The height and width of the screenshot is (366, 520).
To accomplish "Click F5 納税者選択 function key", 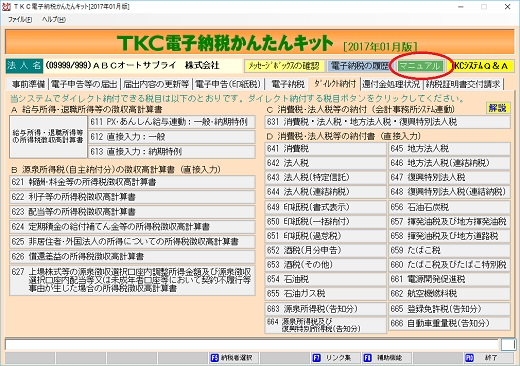I will [x=233, y=358].
